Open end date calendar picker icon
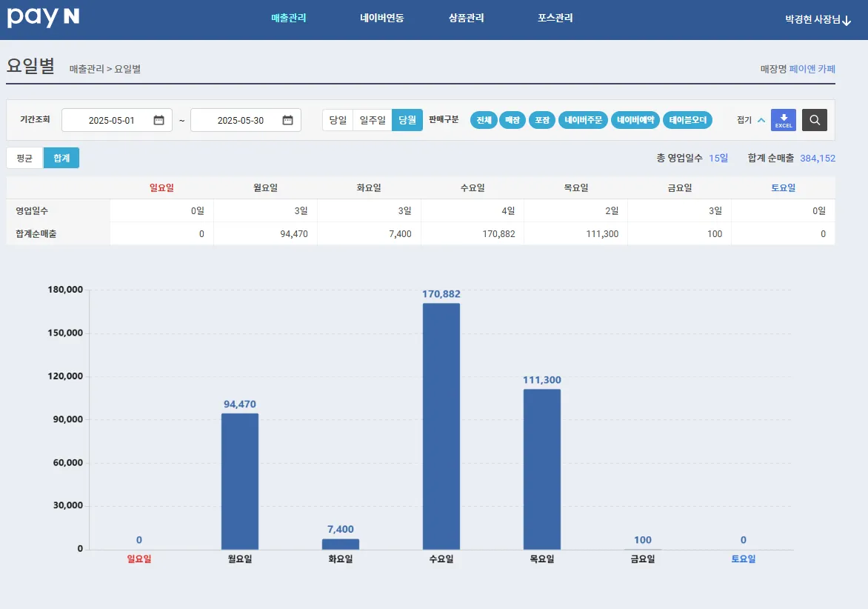Image resolution: width=868 pixels, height=609 pixels. pos(288,120)
